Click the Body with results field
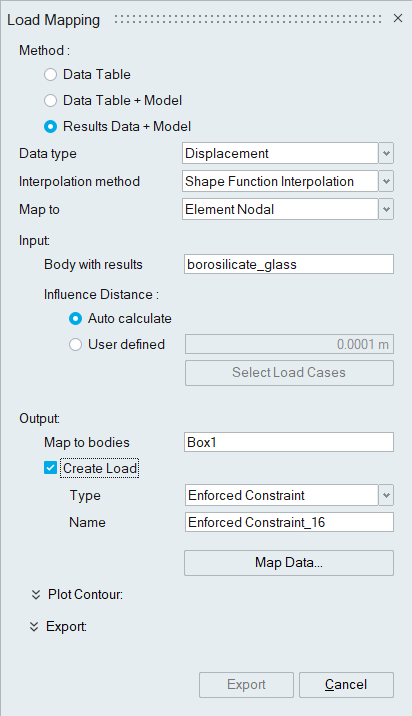The image size is (412, 716). [289, 264]
